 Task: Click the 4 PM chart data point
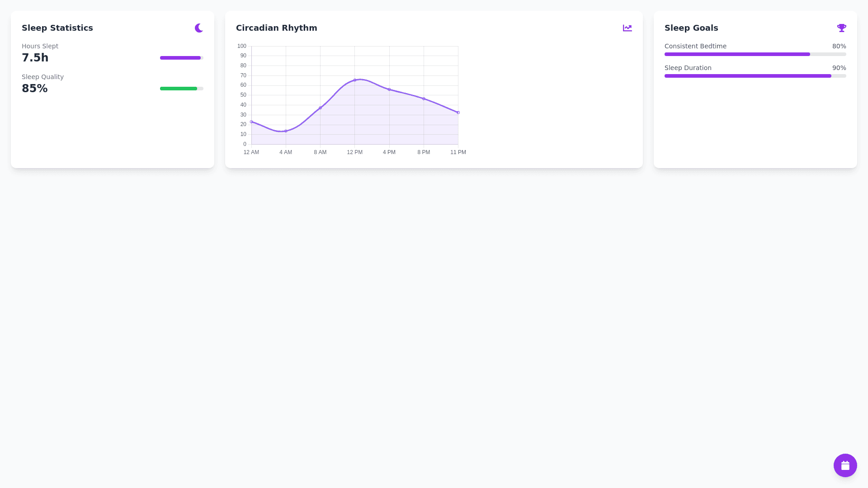pyautogui.click(x=389, y=89)
